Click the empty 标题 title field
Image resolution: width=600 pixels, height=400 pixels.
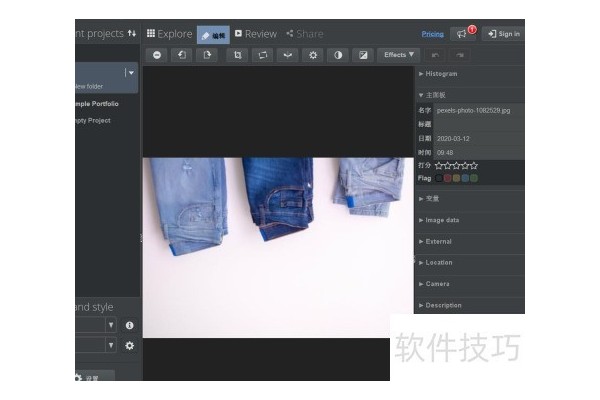tap(479, 124)
